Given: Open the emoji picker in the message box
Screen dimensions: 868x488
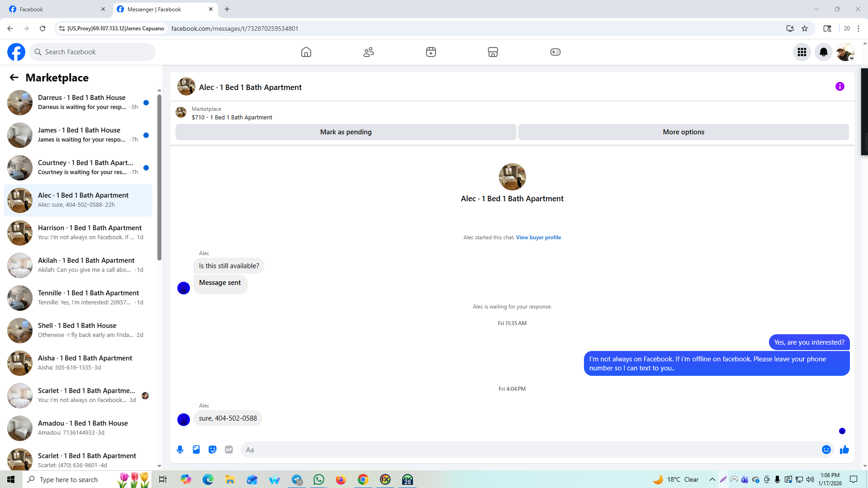Looking at the screenshot, I should [826, 450].
